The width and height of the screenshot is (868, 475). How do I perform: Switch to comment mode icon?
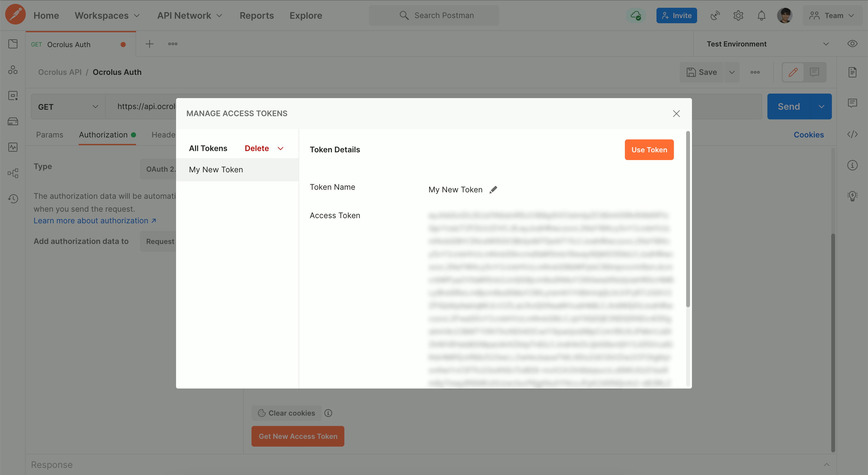[x=814, y=72]
